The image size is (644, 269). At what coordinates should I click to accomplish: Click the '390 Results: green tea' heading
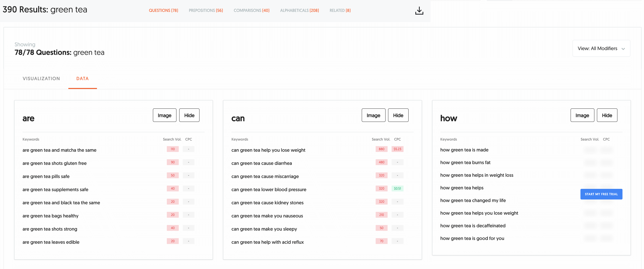coord(45,10)
